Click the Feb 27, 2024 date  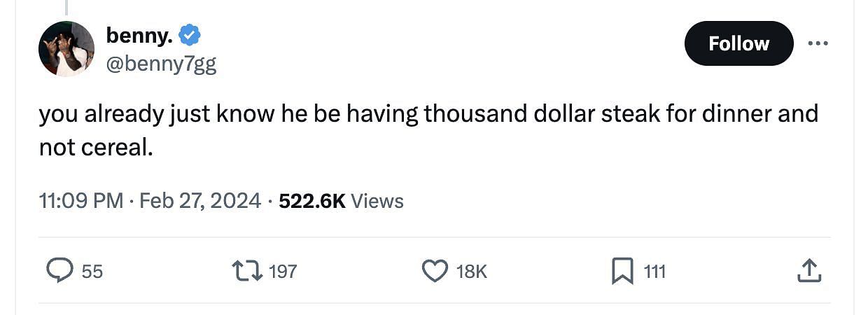201,202
